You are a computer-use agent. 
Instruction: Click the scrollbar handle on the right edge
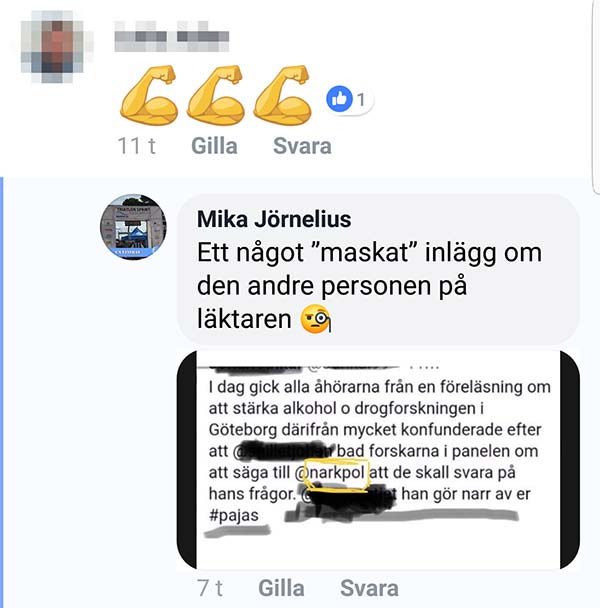[597, 97]
